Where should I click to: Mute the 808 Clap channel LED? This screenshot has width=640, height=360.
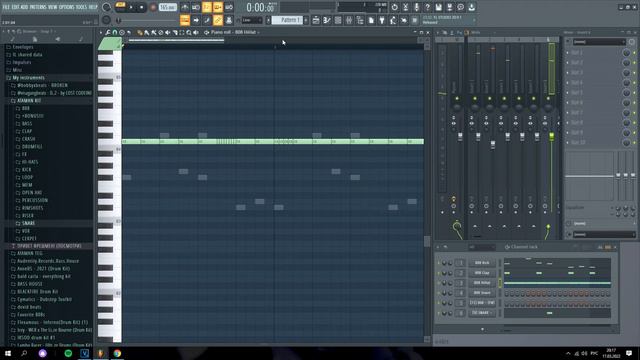(x=439, y=273)
